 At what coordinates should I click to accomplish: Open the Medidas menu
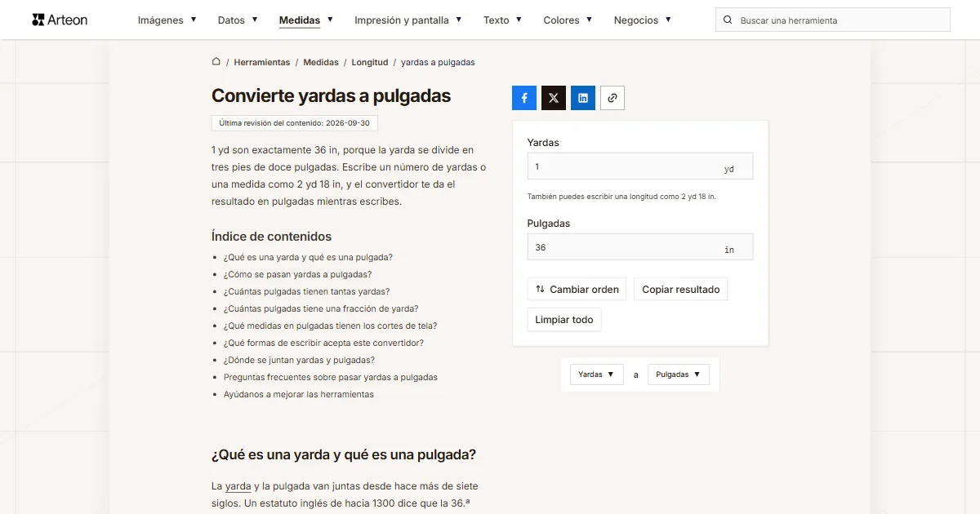tap(306, 20)
